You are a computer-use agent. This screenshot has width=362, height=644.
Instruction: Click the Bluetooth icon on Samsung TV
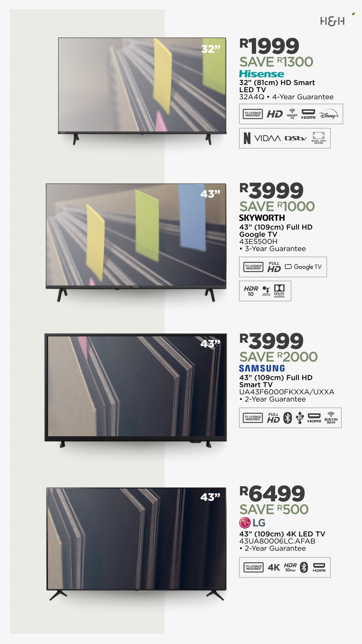click(288, 417)
